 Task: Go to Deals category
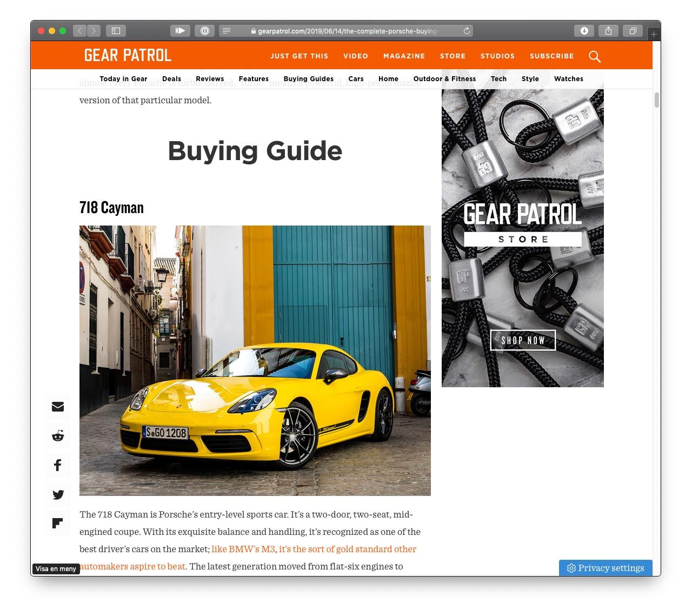pyautogui.click(x=171, y=79)
